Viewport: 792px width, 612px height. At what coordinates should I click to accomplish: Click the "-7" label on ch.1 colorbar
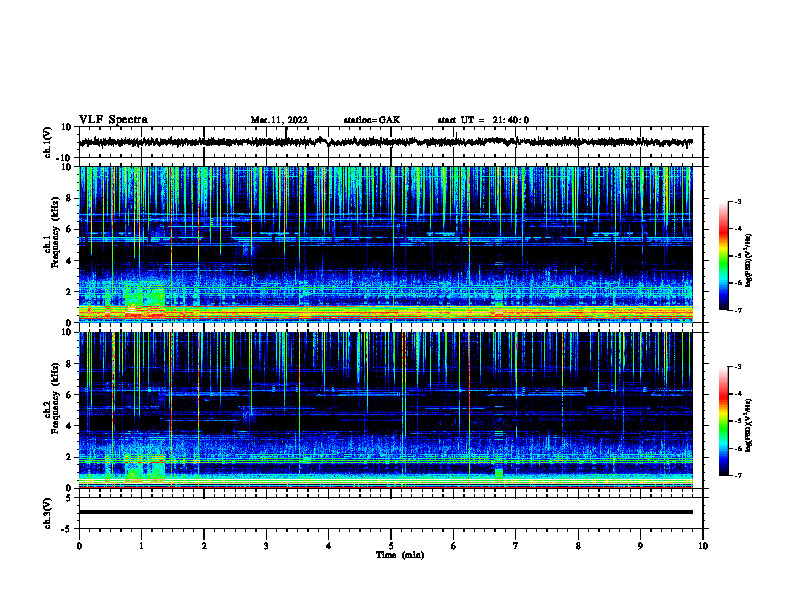[x=738, y=310]
